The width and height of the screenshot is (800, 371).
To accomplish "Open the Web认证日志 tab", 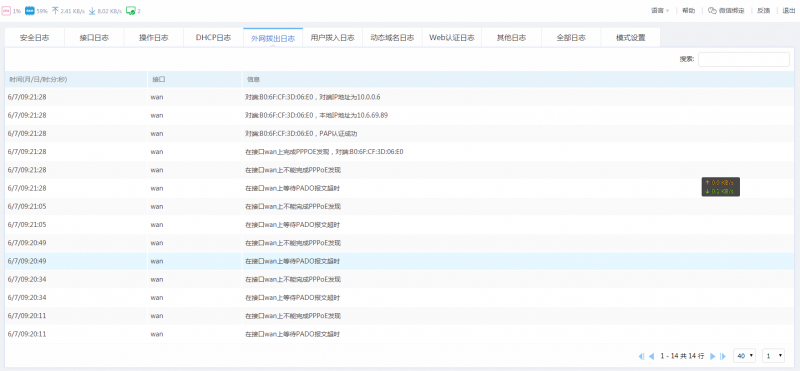I will (x=452, y=38).
